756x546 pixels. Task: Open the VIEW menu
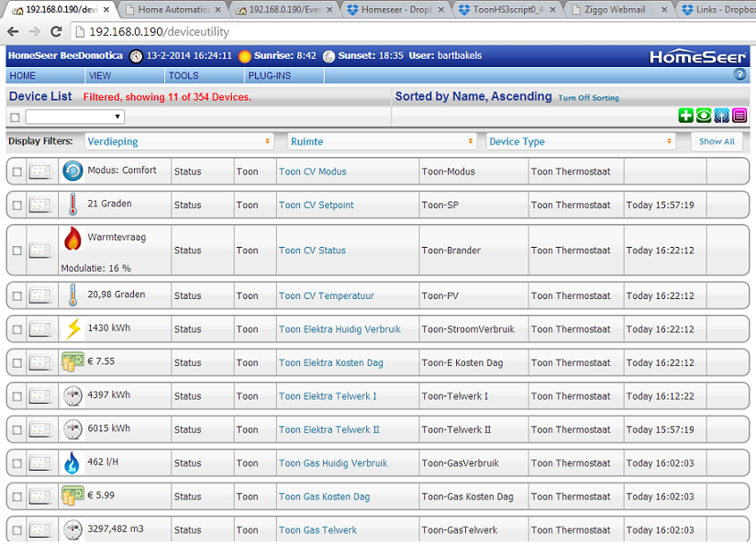click(100, 76)
